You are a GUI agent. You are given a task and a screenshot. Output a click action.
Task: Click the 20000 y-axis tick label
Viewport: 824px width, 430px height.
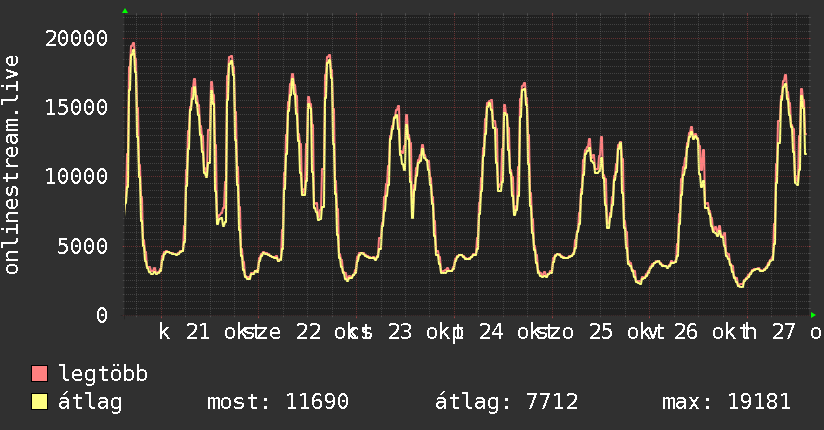(76, 38)
